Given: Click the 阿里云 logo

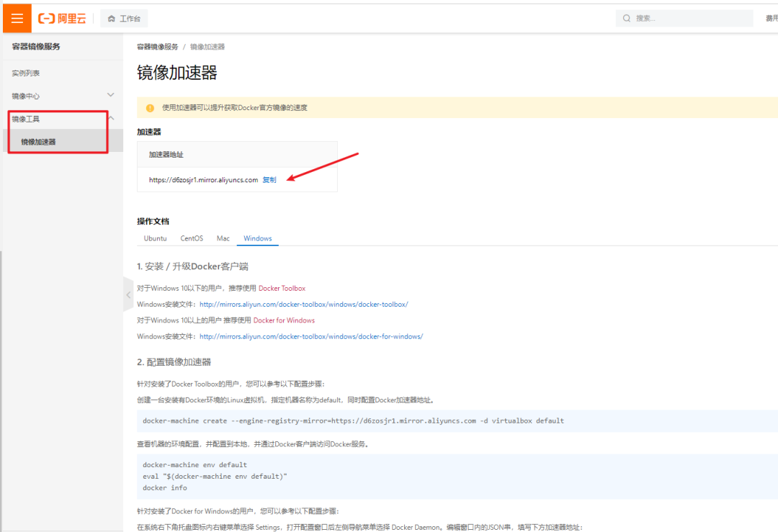Looking at the screenshot, I should (x=62, y=18).
